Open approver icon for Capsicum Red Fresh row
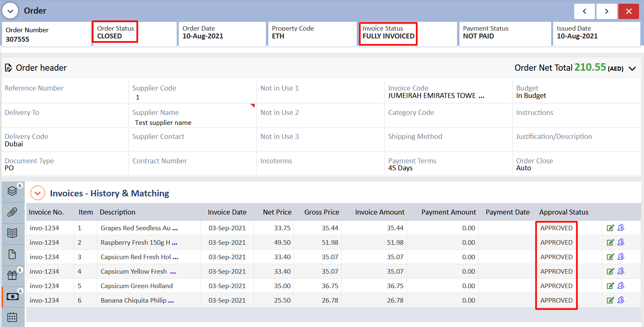This screenshot has height=327, width=644. 621,257
